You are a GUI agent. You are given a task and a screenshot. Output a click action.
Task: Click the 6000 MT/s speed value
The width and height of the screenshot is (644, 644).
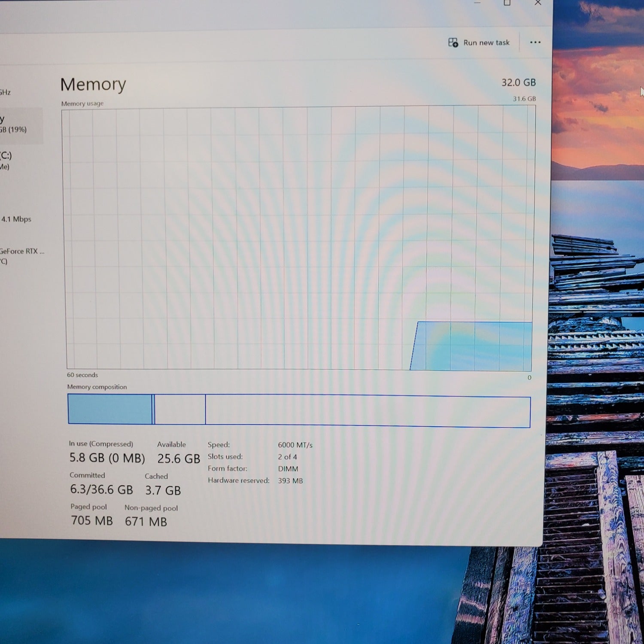click(295, 445)
